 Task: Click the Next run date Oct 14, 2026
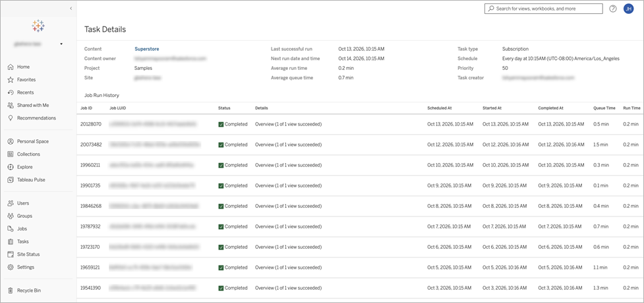tap(361, 59)
